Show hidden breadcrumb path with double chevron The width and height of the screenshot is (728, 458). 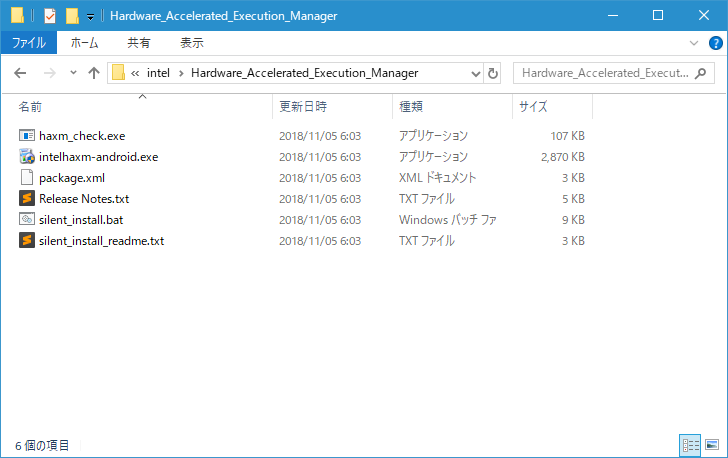point(135,73)
